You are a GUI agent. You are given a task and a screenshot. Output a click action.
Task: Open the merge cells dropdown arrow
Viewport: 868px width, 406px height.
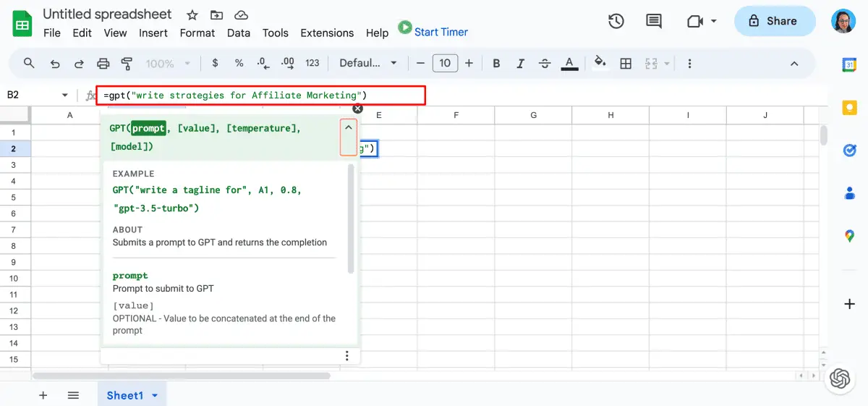click(x=667, y=64)
